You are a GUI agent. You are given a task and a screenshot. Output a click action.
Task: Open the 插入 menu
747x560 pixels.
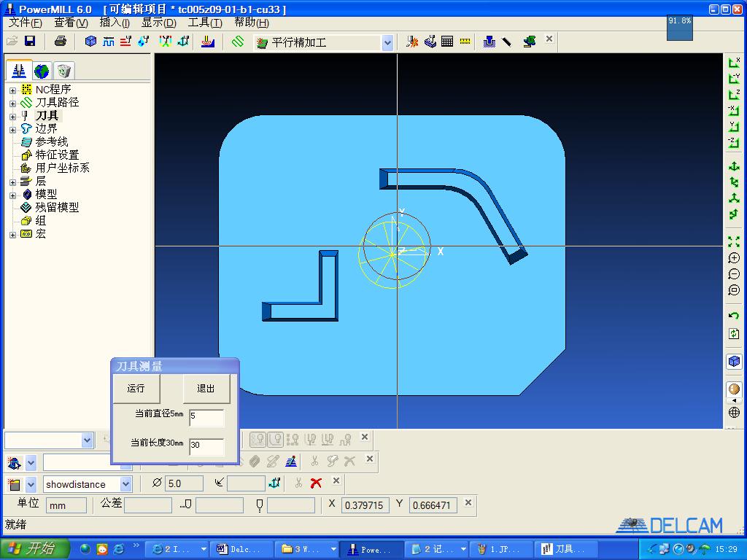(x=115, y=23)
